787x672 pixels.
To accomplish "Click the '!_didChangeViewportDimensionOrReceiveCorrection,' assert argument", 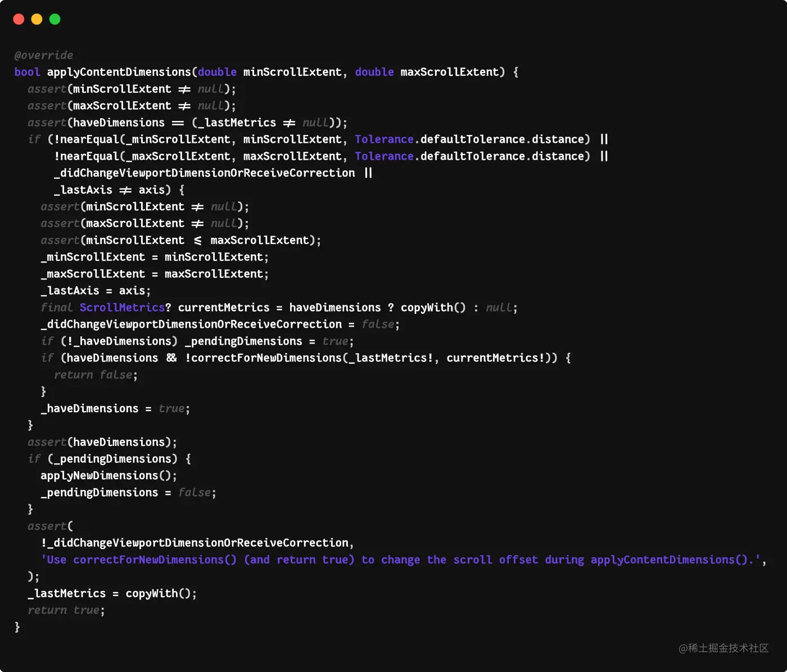I will [x=197, y=543].
